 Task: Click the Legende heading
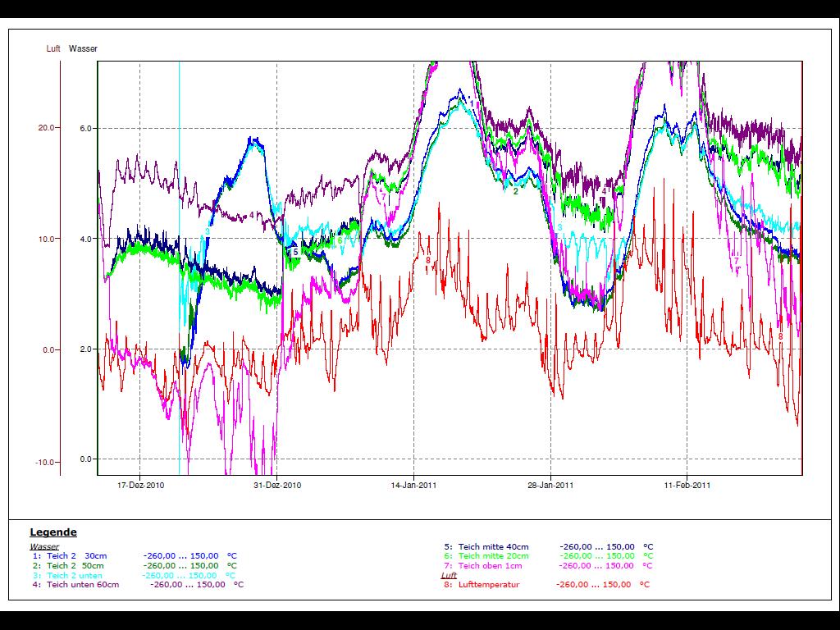(53, 532)
